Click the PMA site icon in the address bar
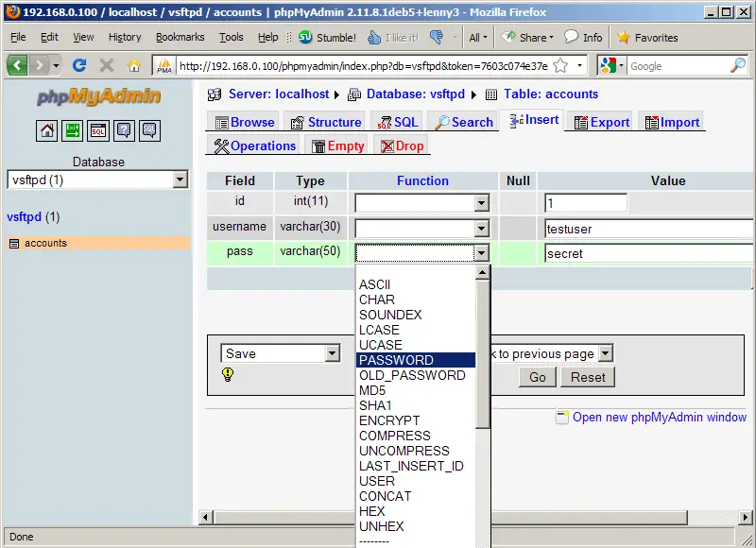The height and width of the screenshot is (548, 756). (164, 65)
